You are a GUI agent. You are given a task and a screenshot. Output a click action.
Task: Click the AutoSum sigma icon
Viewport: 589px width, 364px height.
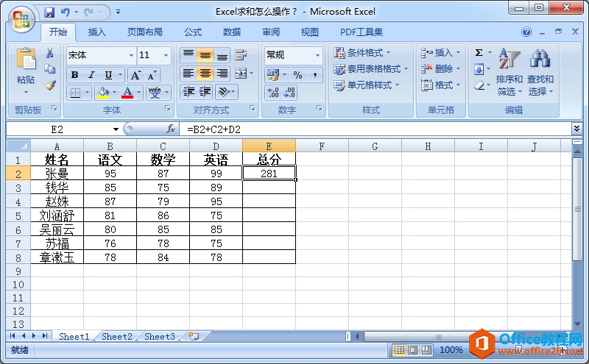[479, 53]
